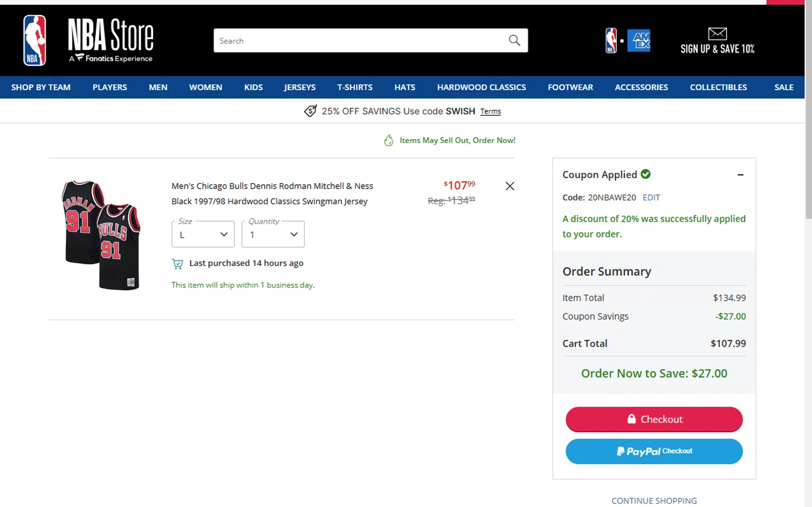Screen dimensions: 812x507
Task: Click the envelope Sign Up & Save icon
Action: [717, 34]
